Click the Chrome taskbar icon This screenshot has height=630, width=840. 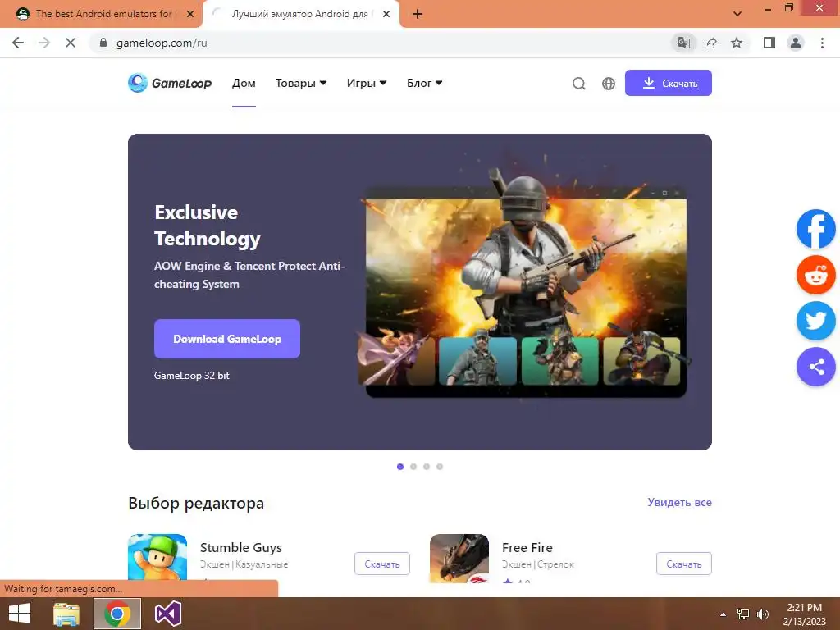point(117,614)
